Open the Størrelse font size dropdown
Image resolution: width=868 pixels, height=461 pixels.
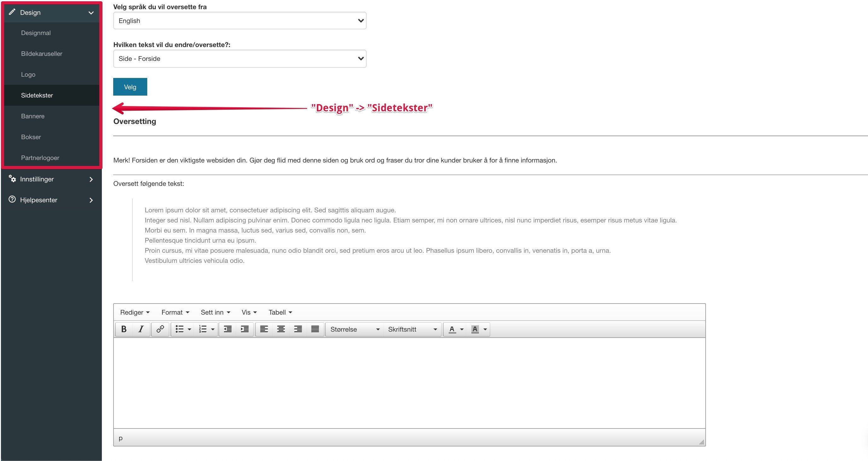point(354,329)
